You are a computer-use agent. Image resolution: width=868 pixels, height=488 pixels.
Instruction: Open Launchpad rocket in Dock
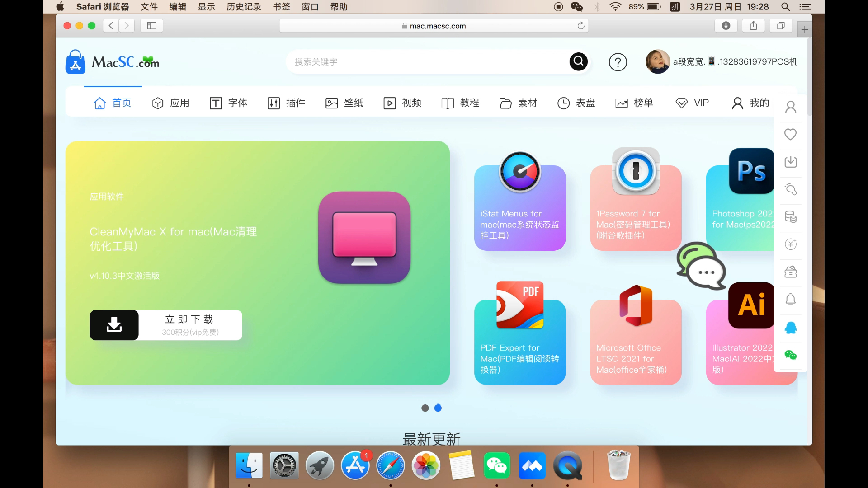(320, 465)
